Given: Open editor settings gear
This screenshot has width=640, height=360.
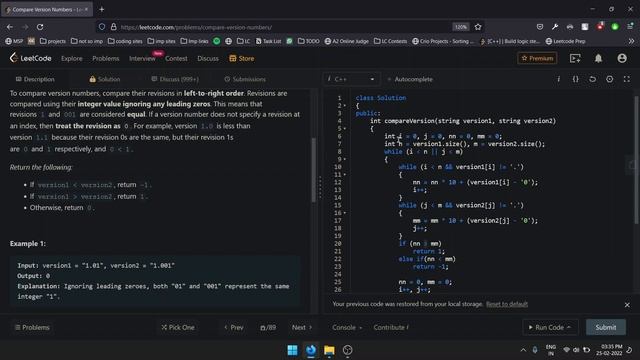Looking at the screenshot, I should click(x=609, y=79).
